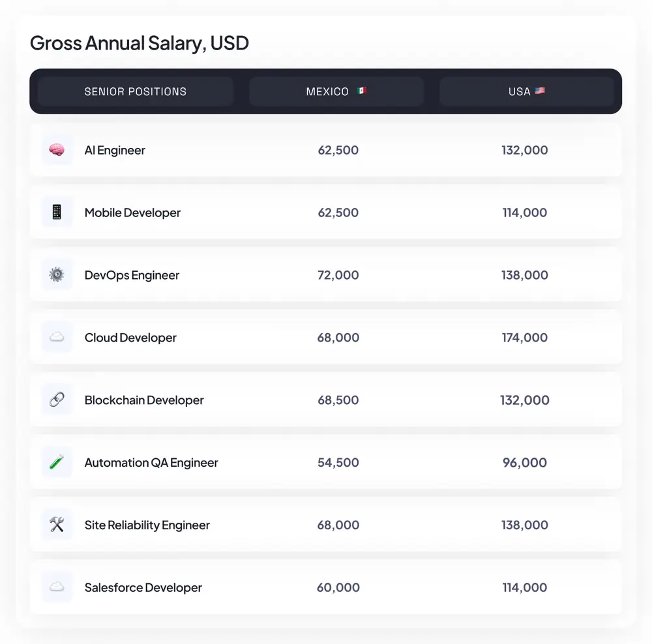Image resolution: width=652 pixels, height=644 pixels.
Task: Click the 174,000 Cloud Developer USA salary
Action: pyautogui.click(x=525, y=338)
